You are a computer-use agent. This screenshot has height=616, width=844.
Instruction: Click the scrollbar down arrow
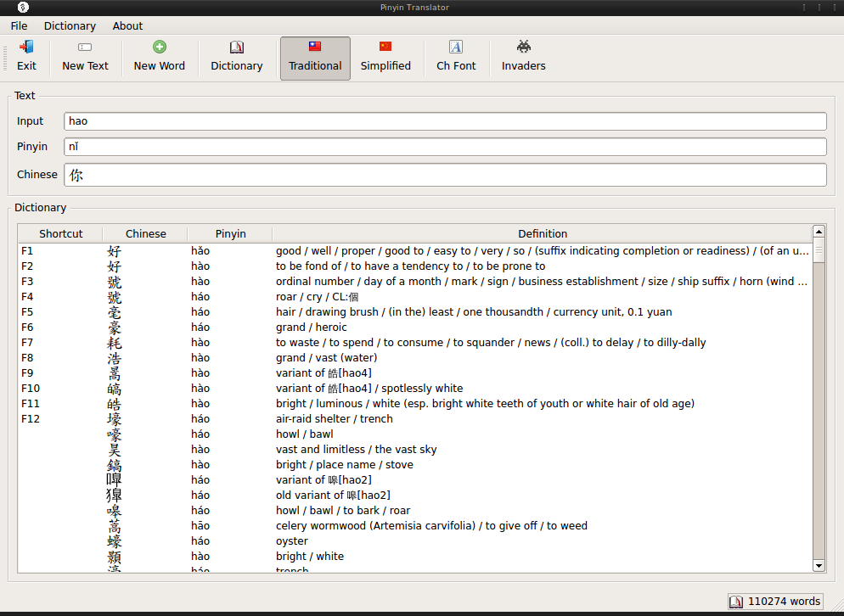pos(819,565)
